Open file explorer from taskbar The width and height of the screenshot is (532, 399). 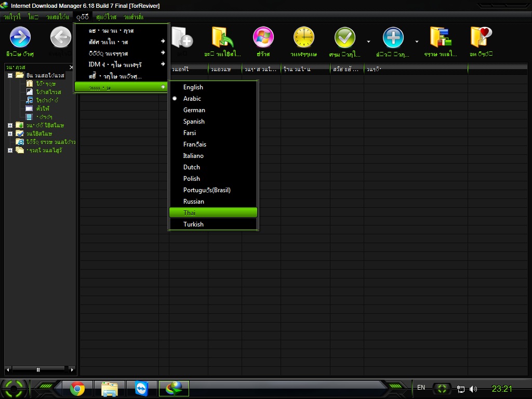[x=109, y=389]
